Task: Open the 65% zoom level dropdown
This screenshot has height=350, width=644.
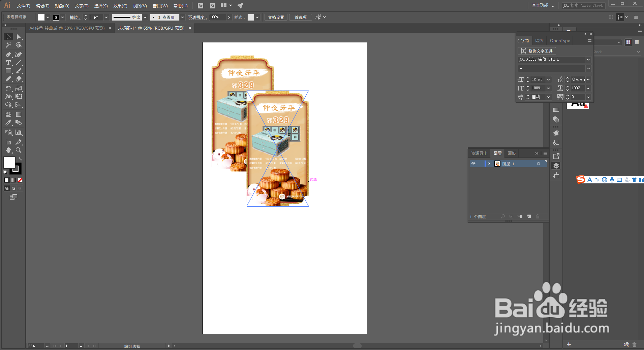Action: 47,346
